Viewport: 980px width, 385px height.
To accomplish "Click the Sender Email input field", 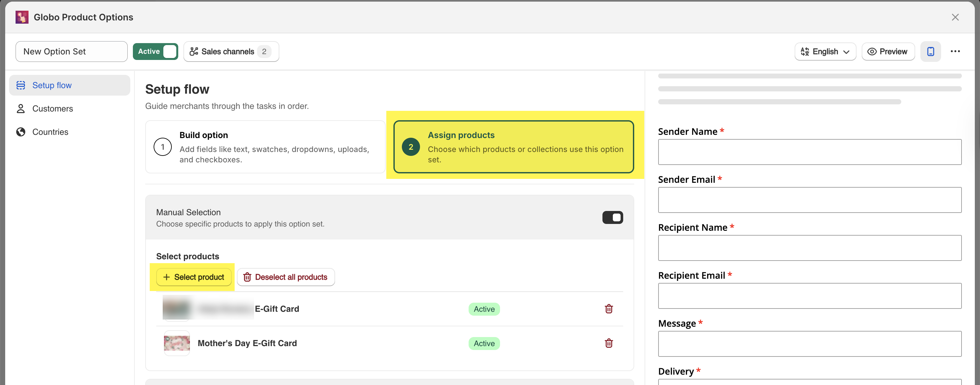I will pos(810,200).
